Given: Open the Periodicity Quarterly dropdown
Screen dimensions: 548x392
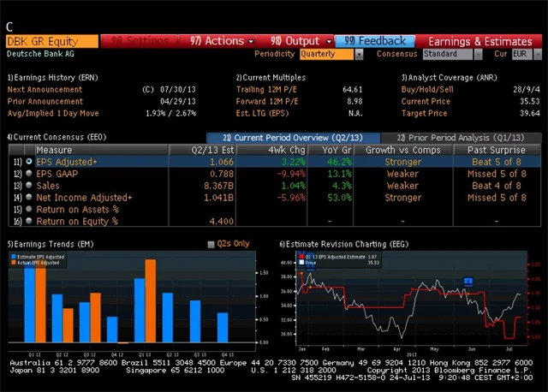Looking at the screenshot, I should click(x=330, y=54).
